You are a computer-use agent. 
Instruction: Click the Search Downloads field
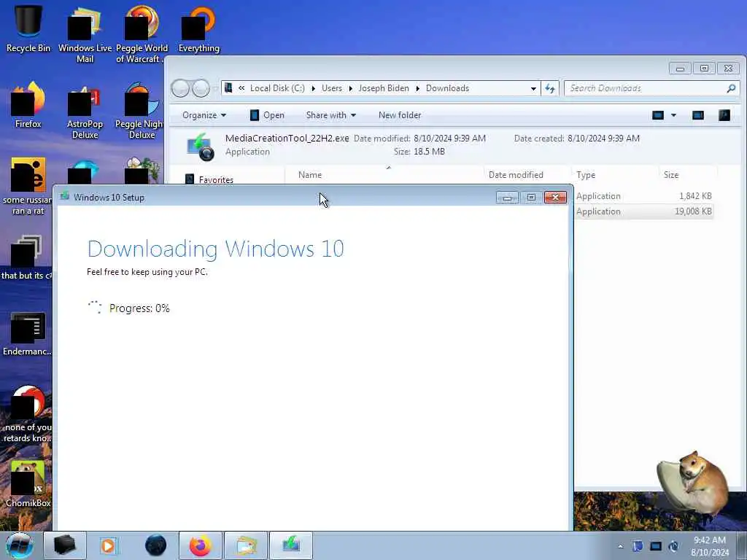[651, 88]
